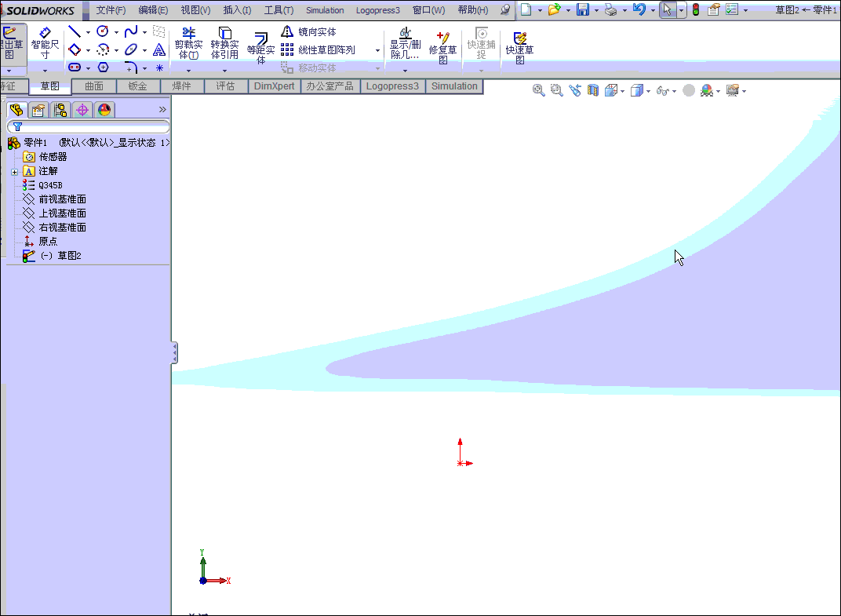Select the Straight Slot sketch tool
The height and width of the screenshot is (616, 841).
point(75,67)
